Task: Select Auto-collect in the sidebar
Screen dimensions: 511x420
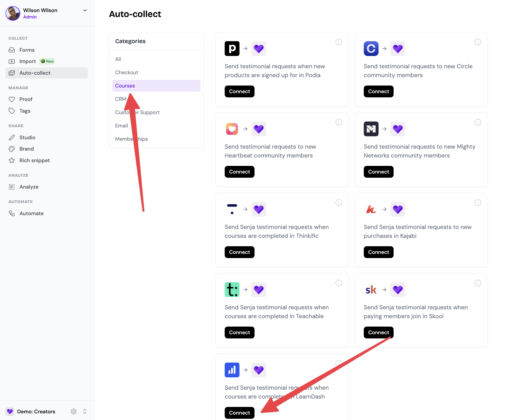Action: pos(47,73)
